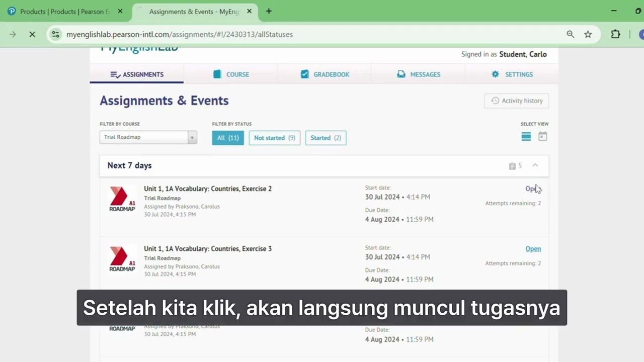Close the Products Pearson browser tab

point(120,11)
